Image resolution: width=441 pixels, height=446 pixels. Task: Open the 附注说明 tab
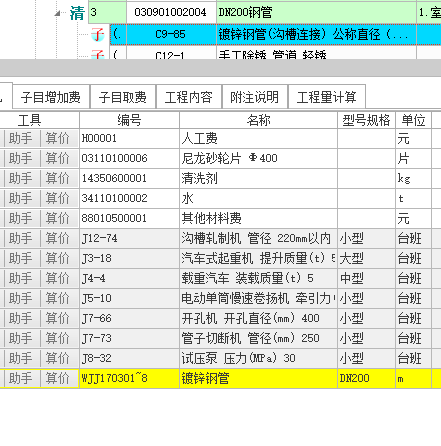tap(255, 97)
